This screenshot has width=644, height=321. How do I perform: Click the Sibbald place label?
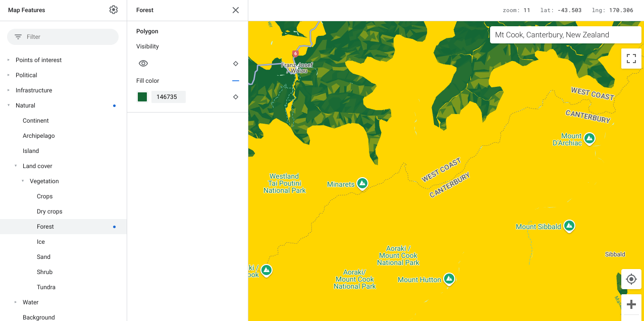615,254
